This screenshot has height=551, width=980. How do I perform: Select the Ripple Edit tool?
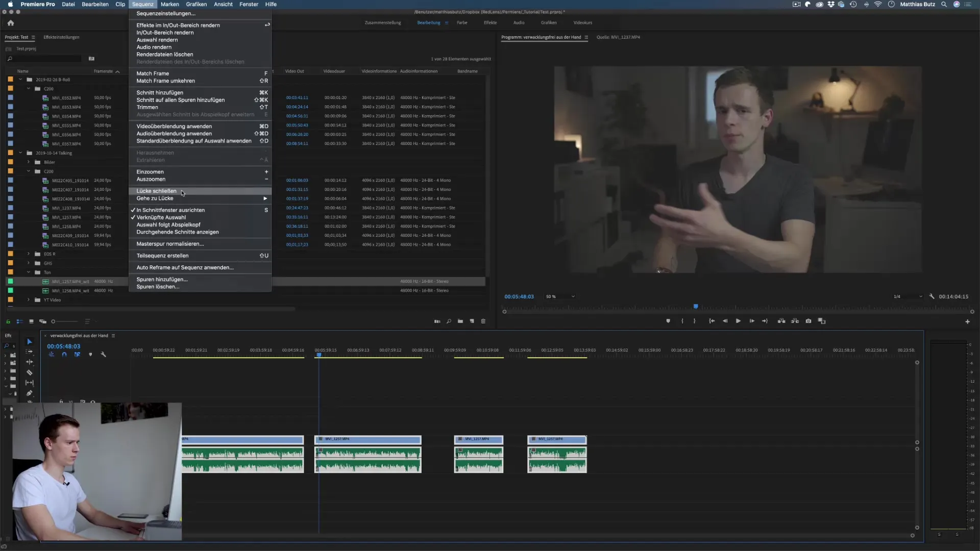pos(30,362)
